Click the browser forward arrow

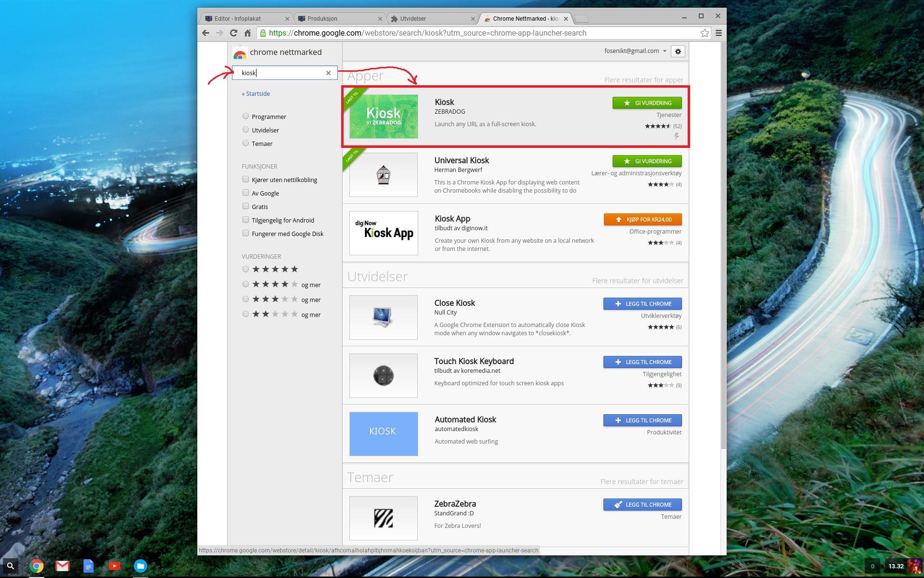219,33
